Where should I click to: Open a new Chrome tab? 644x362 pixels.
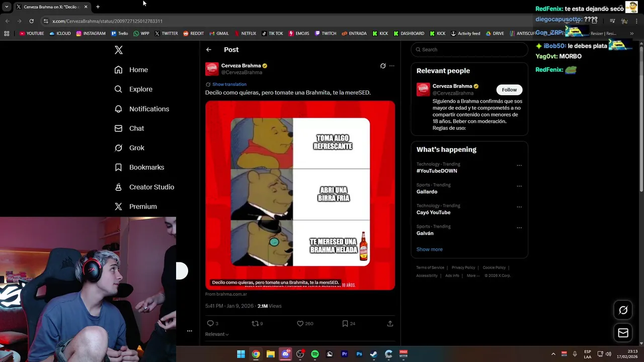[98, 7]
